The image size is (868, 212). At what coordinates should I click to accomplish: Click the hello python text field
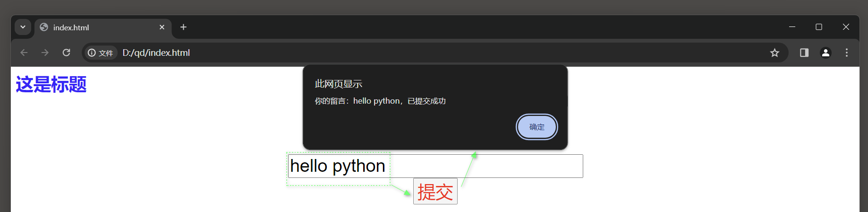[435, 166]
